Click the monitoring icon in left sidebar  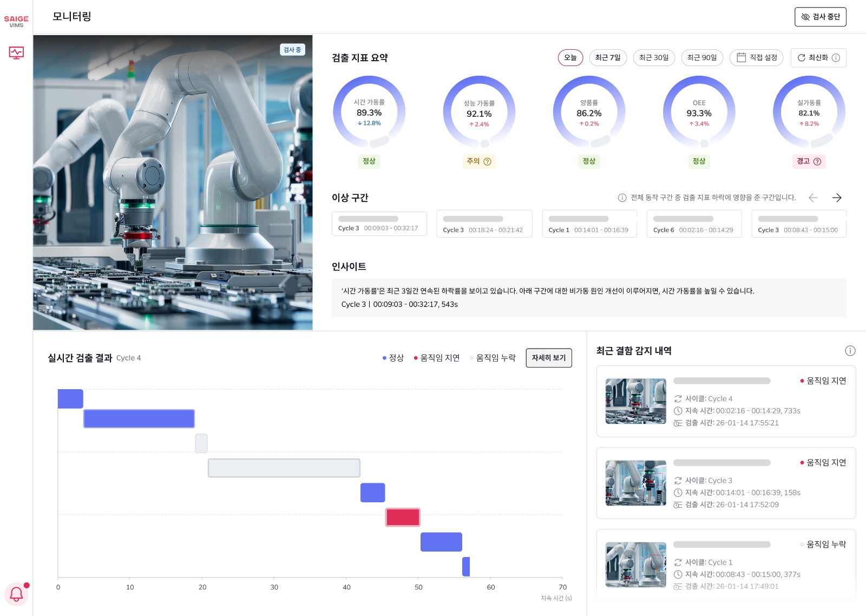click(x=16, y=53)
